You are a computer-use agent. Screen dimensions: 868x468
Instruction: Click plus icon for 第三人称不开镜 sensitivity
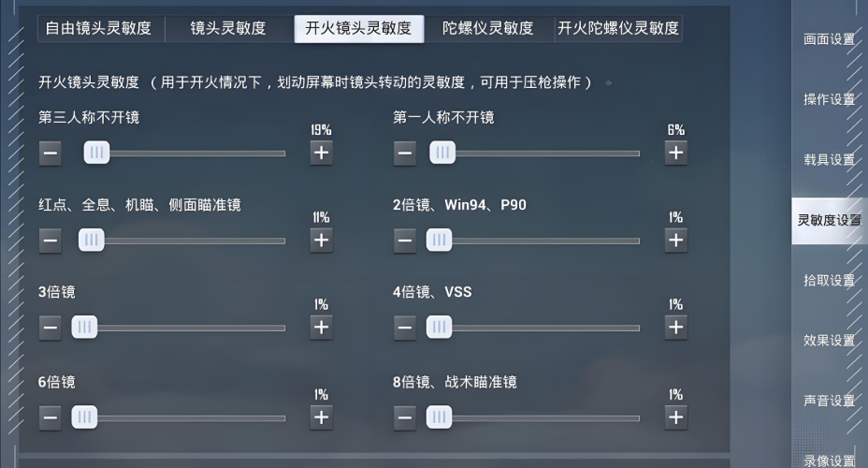click(x=321, y=153)
